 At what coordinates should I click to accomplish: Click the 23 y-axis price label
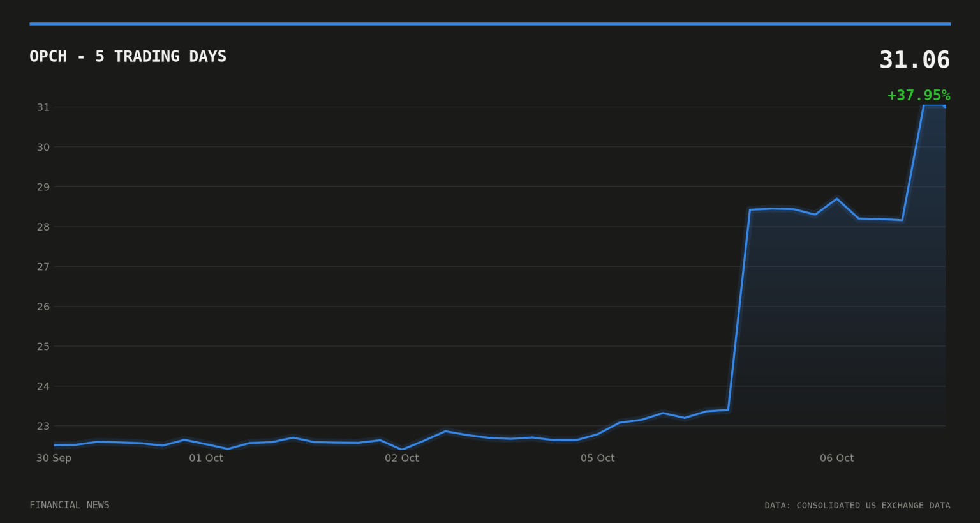(x=43, y=426)
